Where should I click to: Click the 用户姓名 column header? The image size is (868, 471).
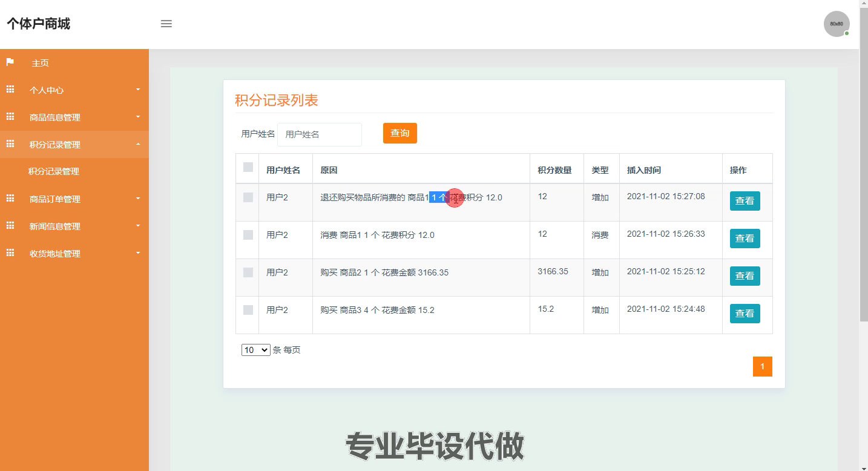tap(283, 170)
